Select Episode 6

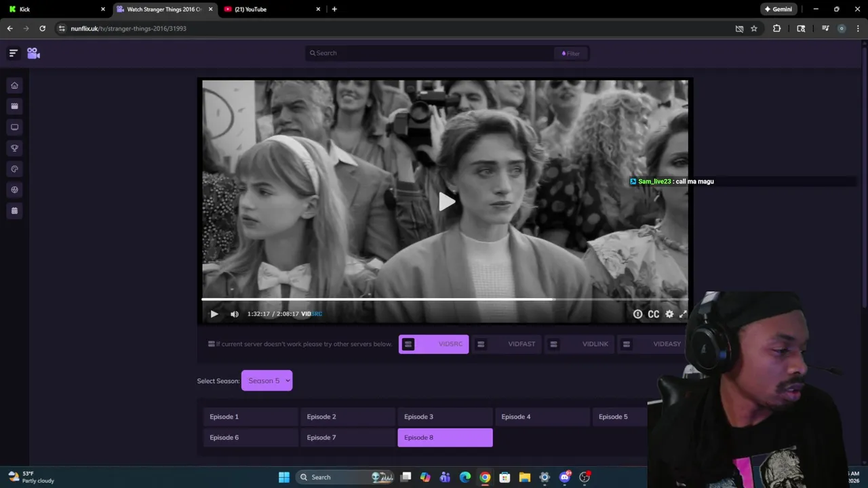click(x=250, y=438)
